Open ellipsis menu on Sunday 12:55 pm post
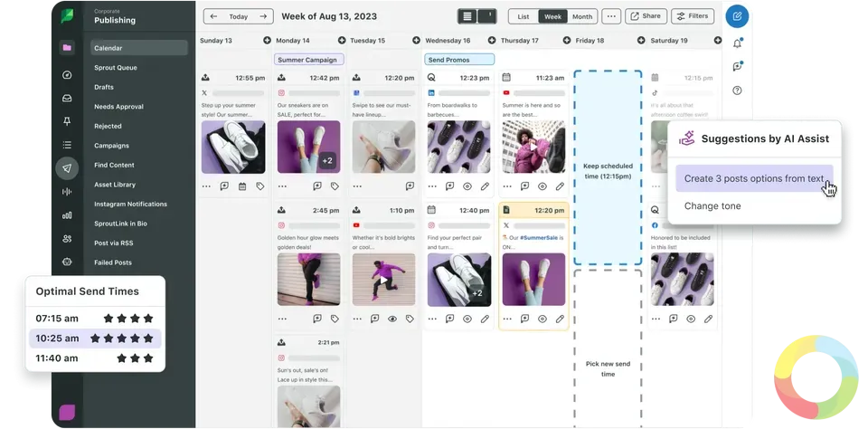 click(x=206, y=186)
